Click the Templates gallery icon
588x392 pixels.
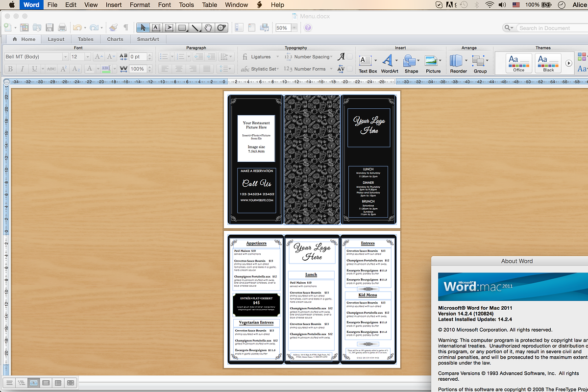click(24, 28)
